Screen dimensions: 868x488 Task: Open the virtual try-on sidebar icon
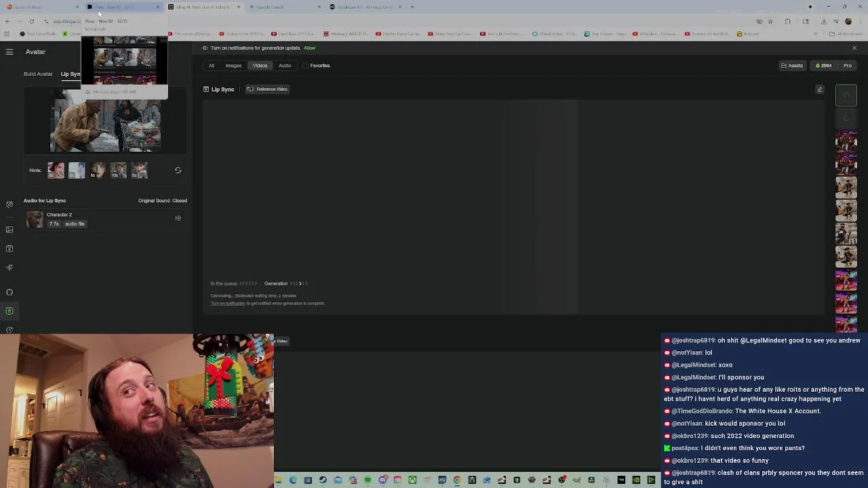tap(9, 292)
